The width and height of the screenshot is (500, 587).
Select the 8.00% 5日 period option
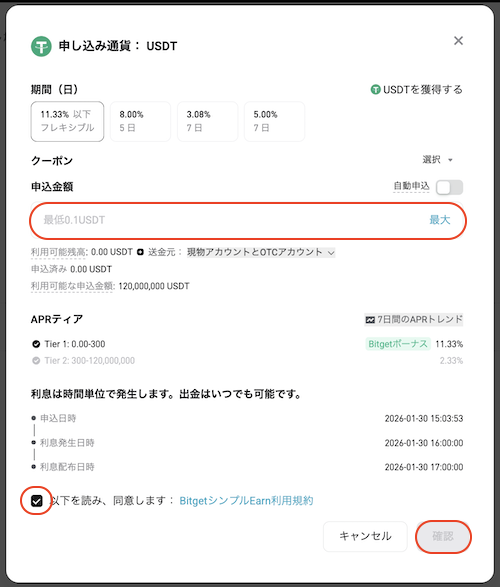tap(140, 121)
